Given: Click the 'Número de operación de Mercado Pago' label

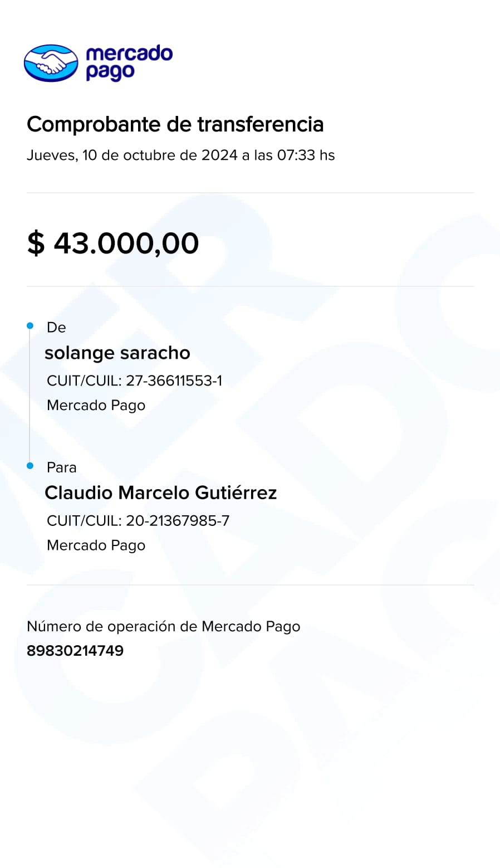Looking at the screenshot, I should click(x=163, y=626).
